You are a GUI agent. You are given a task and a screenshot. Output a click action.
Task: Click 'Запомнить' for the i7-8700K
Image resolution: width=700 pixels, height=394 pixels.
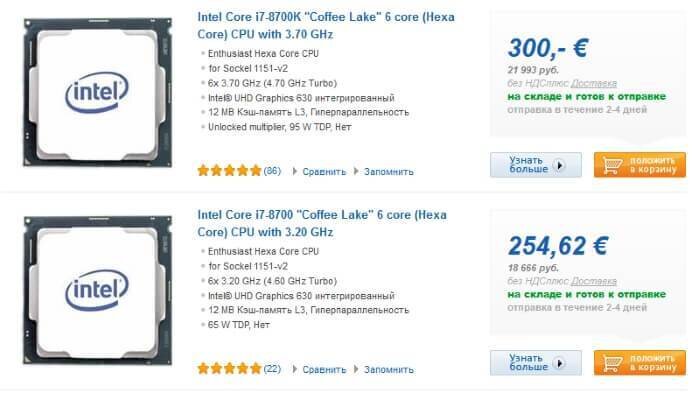point(388,172)
